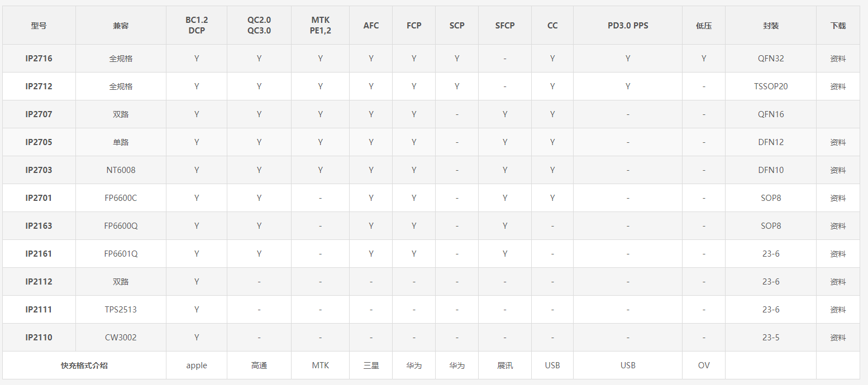The height and width of the screenshot is (385, 868).
Task: Open the 资料 download link for IP2161
Action: (x=838, y=254)
